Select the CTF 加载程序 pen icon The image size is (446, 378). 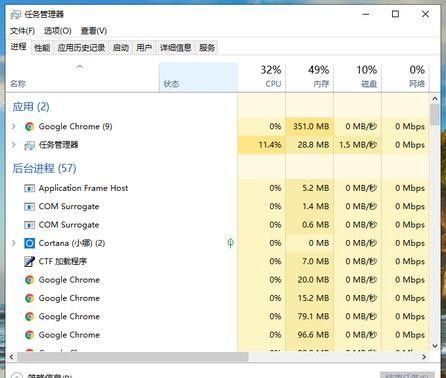(x=29, y=262)
